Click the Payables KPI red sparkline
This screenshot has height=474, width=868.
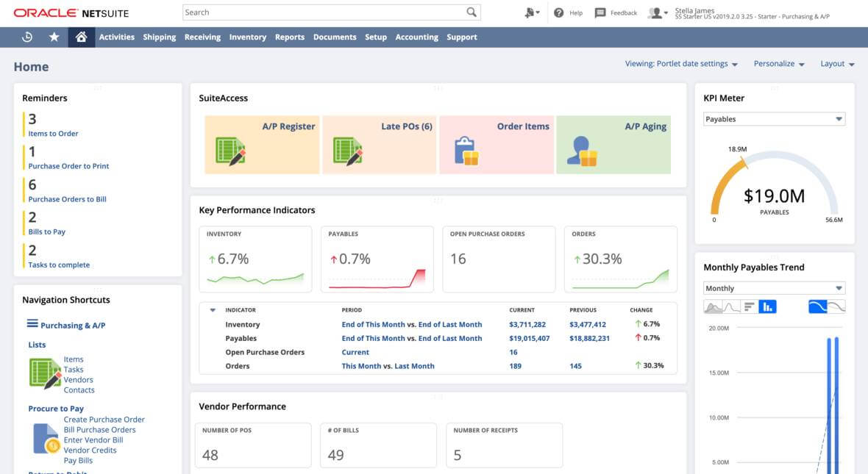coord(377,279)
